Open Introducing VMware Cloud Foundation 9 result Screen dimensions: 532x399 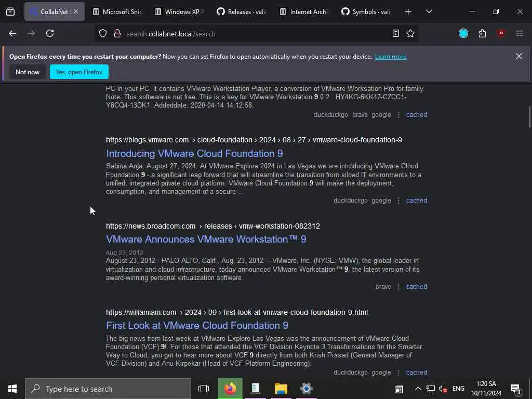tap(194, 153)
